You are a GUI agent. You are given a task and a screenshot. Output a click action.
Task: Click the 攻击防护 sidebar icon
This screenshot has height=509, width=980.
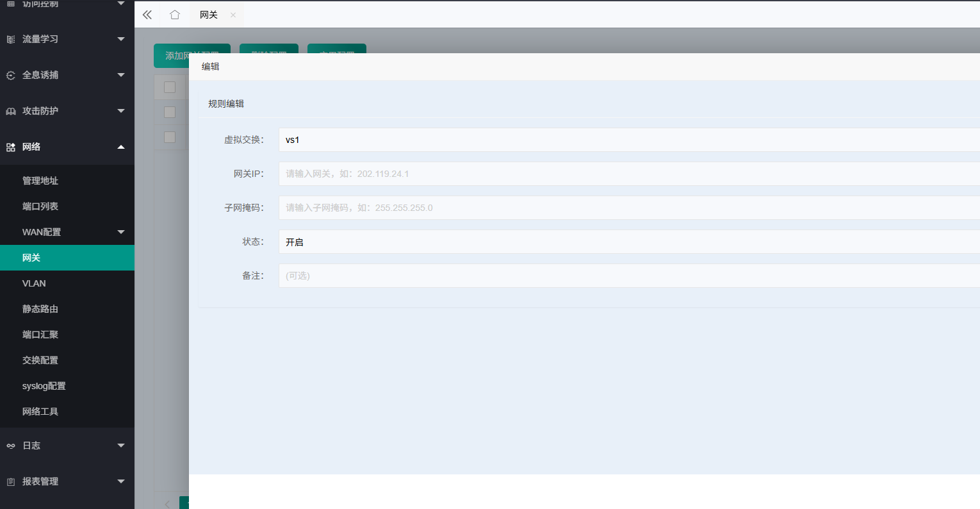pyautogui.click(x=11, y=111)
